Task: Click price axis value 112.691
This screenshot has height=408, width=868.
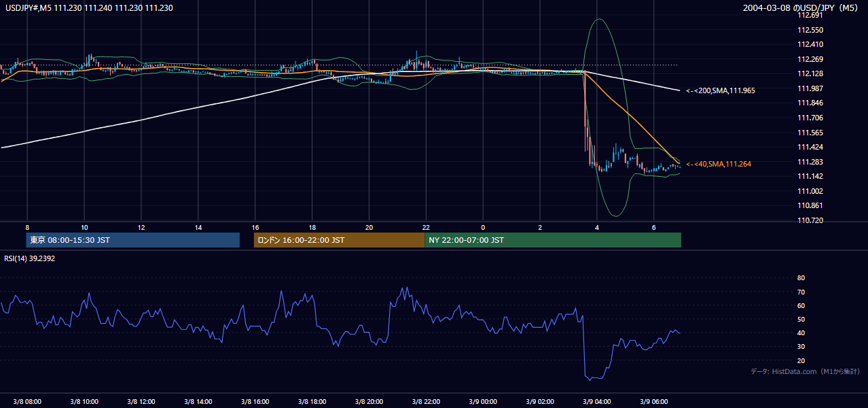Action: point(810,15)
